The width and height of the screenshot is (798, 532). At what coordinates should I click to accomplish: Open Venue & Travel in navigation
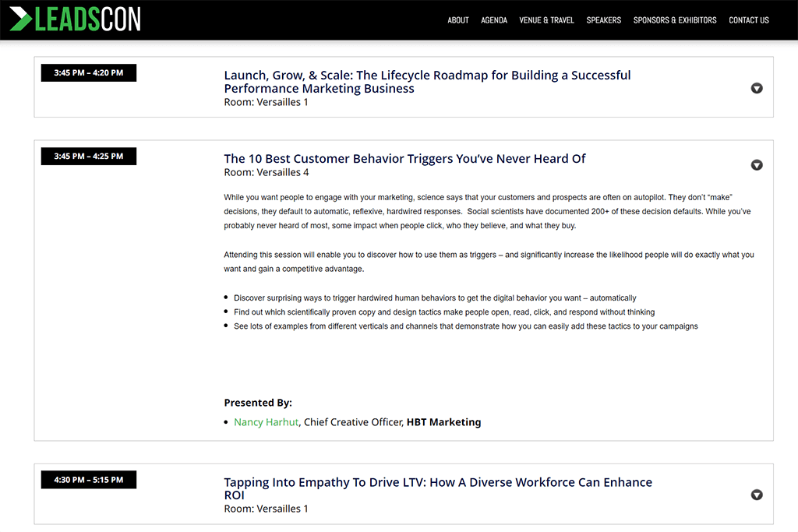coord(546,20)
